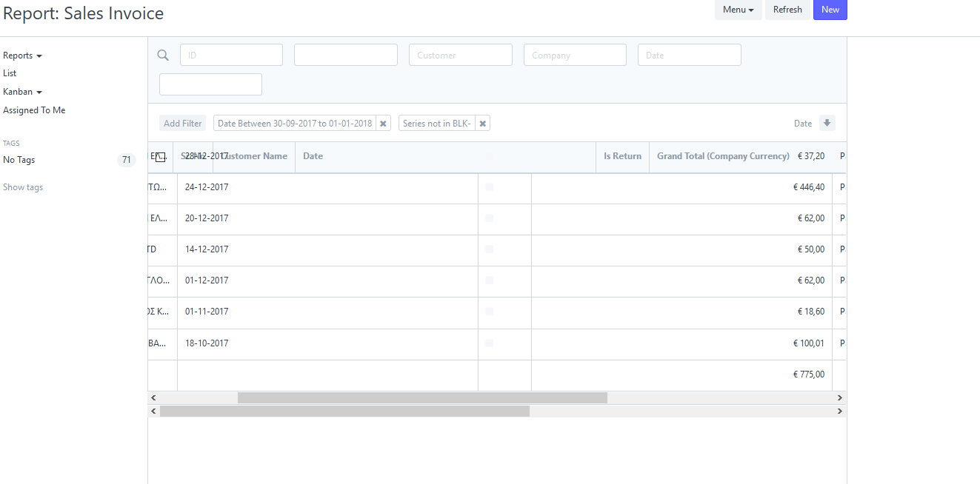Open the Show tags link

point(23,186)
